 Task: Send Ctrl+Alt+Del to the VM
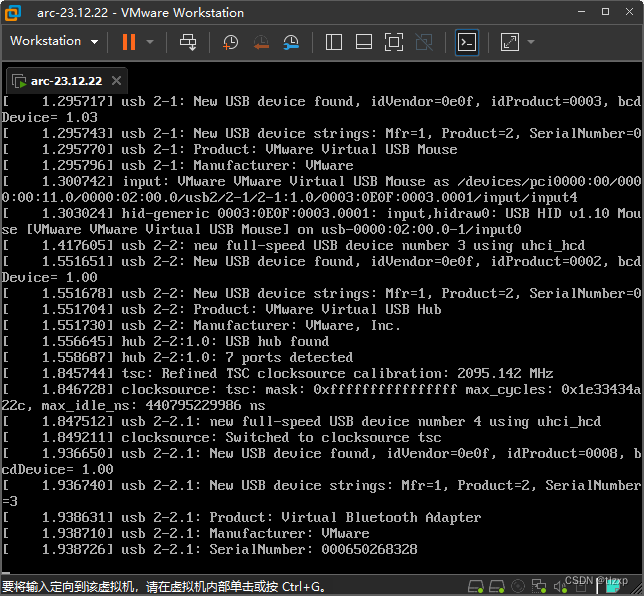(188, 42)
